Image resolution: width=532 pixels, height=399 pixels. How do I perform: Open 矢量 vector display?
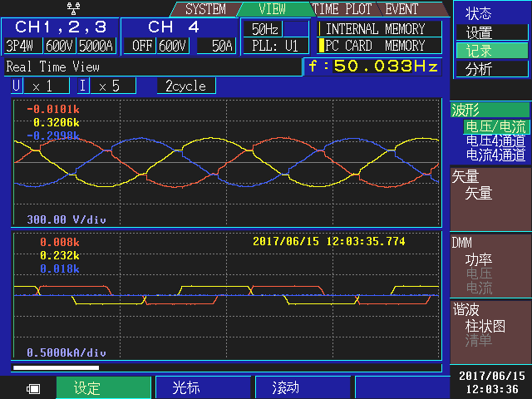tap(479, 193)
